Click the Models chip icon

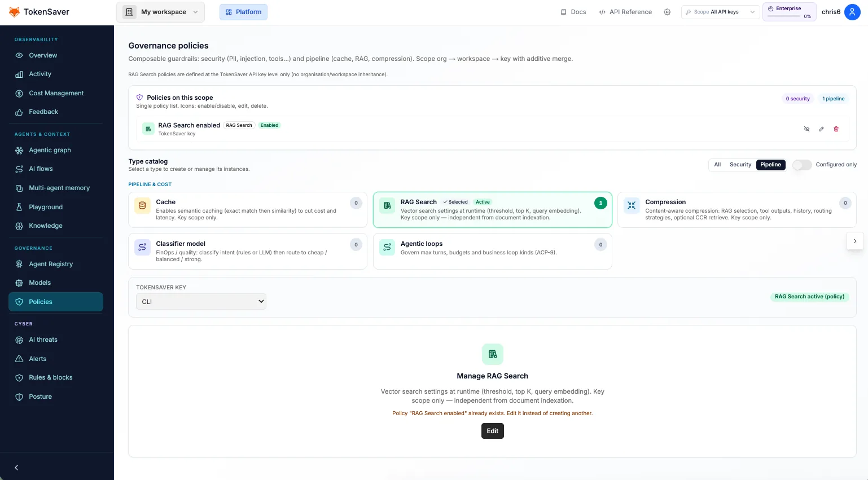point(19,283)
